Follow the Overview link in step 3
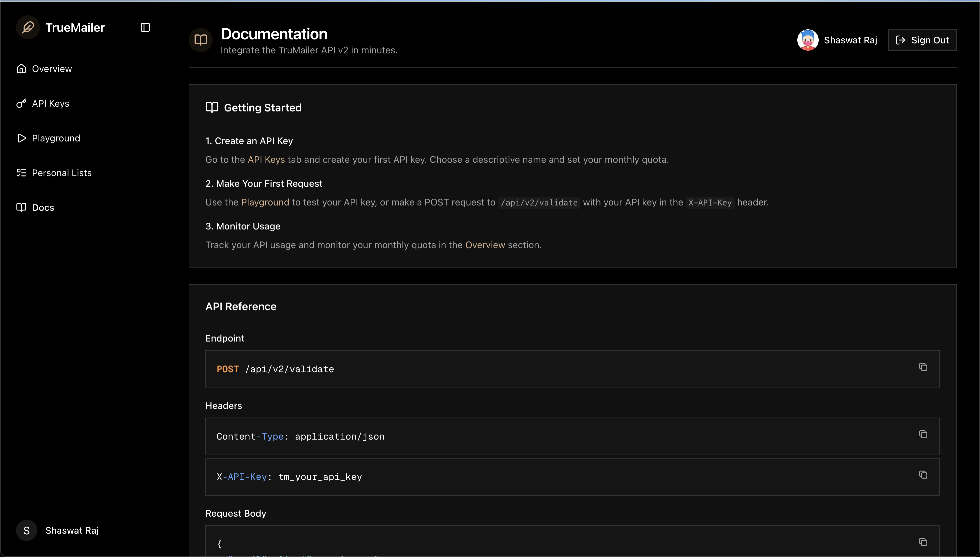Image resolution: width=980 pixels, height=557 pixels. click(485, 245)
